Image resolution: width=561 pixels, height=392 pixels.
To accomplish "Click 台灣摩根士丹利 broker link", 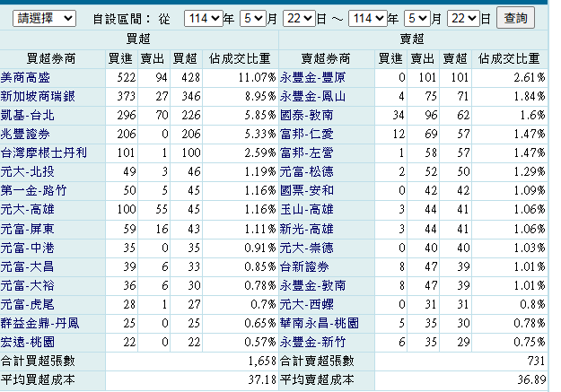I will (x=44, y=153).
